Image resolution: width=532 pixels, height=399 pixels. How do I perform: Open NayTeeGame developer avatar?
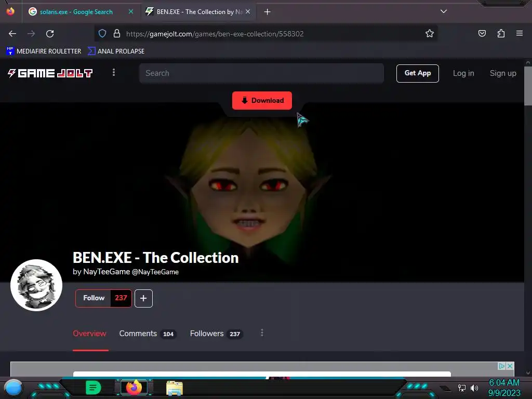[x=36, y=285]
